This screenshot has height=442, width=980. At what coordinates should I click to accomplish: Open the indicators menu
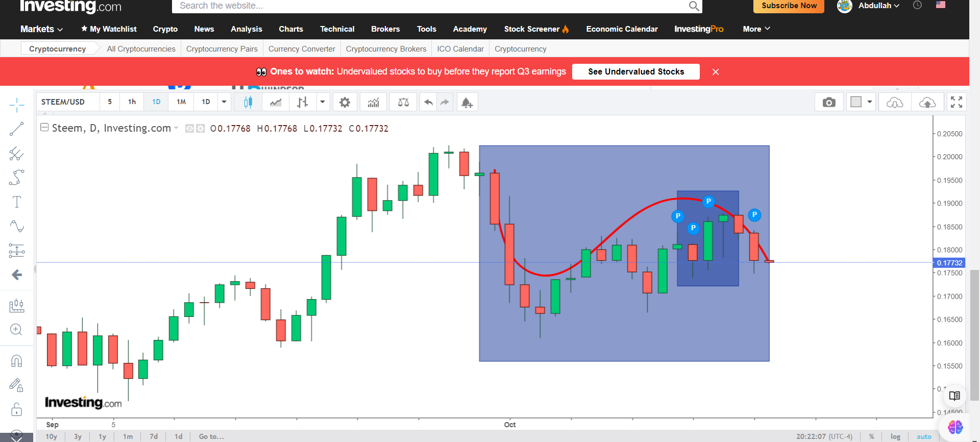(x=374, y=102)
